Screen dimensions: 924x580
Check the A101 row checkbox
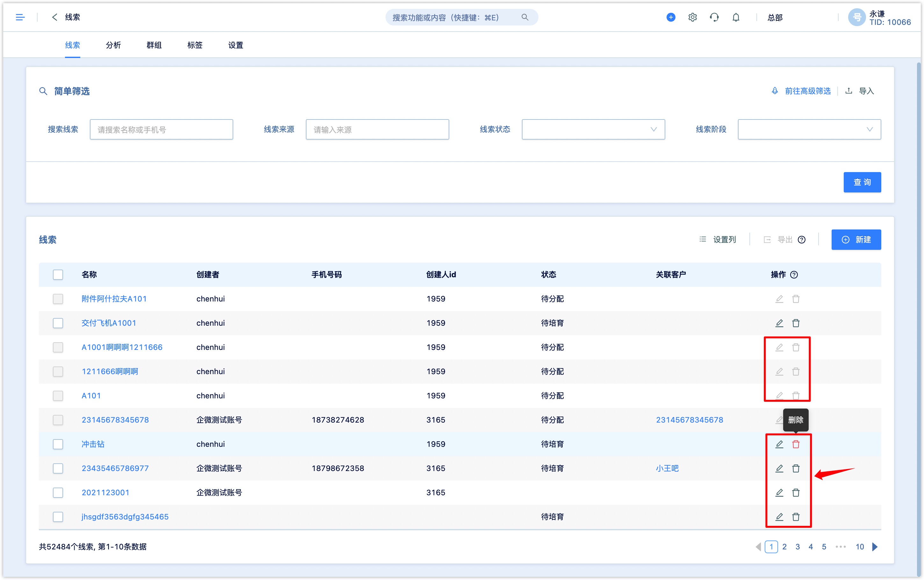(x=58, y=395)
